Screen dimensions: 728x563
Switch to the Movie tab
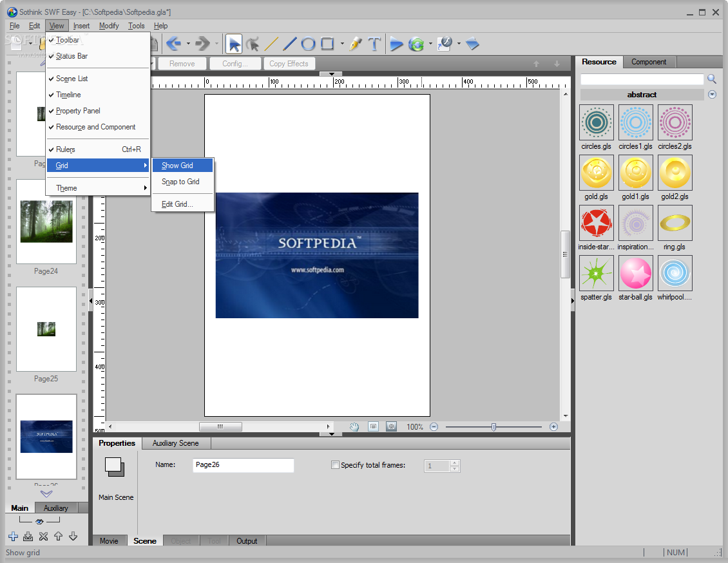pyautogui.click(x=109, y=540)
